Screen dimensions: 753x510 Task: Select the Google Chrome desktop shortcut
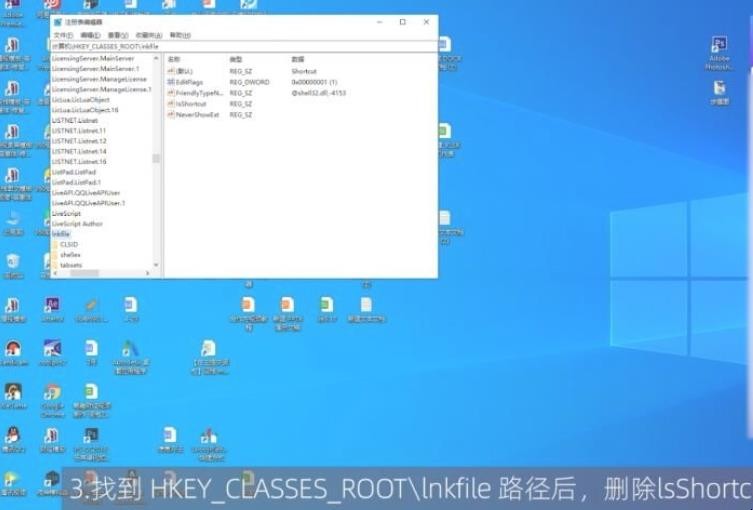click(52, 401)
